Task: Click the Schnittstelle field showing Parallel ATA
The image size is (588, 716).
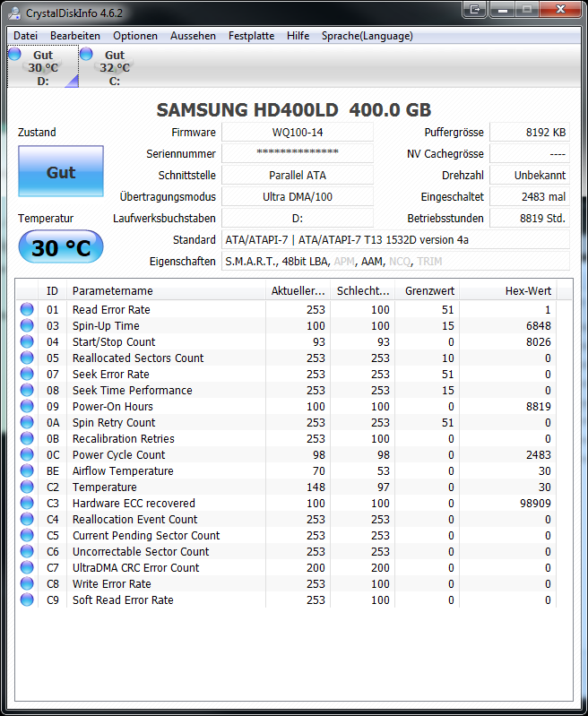Action: pos(298,175)
